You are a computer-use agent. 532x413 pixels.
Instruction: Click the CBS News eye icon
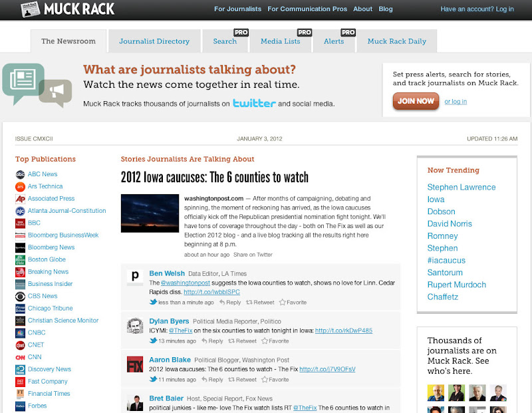[x=20, y=296]
